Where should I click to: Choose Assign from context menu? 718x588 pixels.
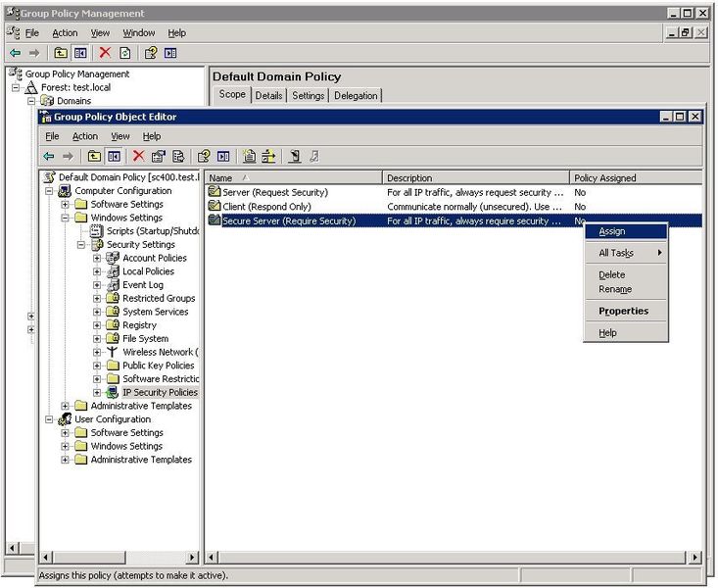point(626,231)
